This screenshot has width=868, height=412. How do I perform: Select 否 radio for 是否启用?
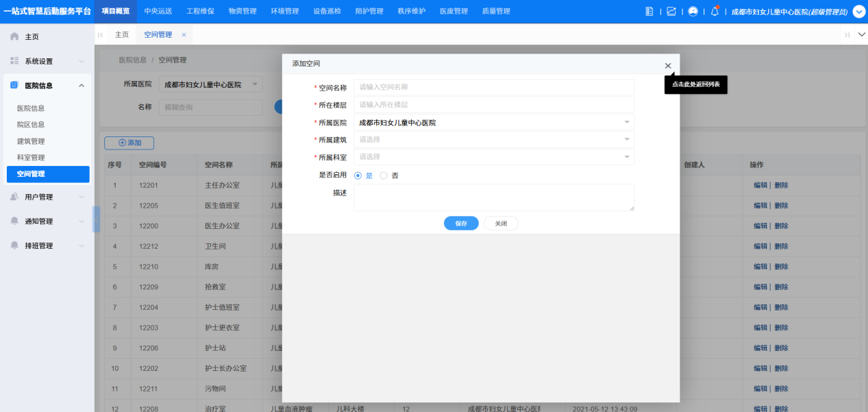(x=384, y=175)
